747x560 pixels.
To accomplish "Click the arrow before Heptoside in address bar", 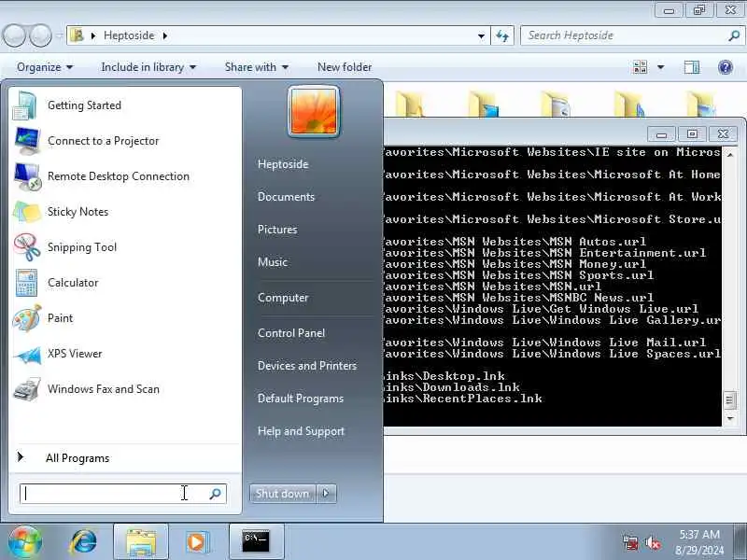I will click(x=93, y=35).
